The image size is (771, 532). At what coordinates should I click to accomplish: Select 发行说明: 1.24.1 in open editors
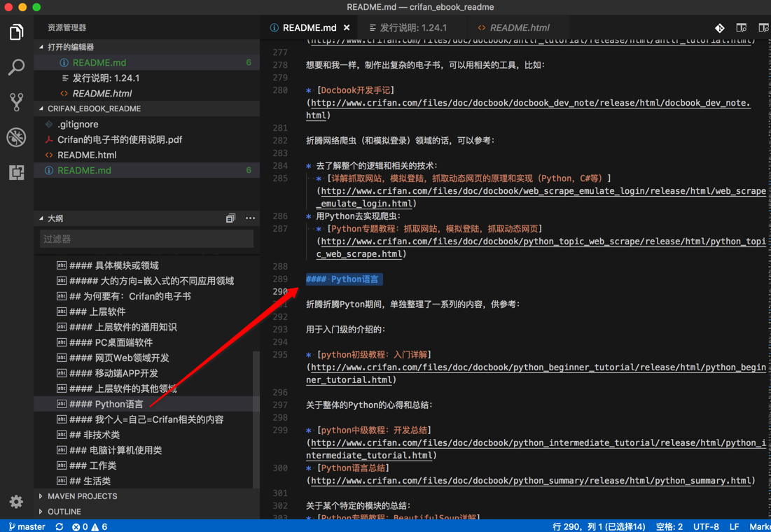point(146,78)
